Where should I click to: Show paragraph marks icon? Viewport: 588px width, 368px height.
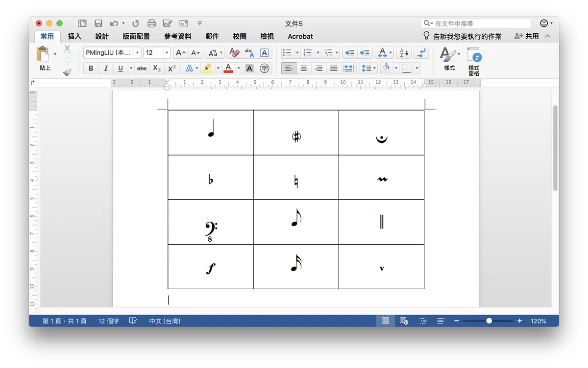(x=421, y=53)
